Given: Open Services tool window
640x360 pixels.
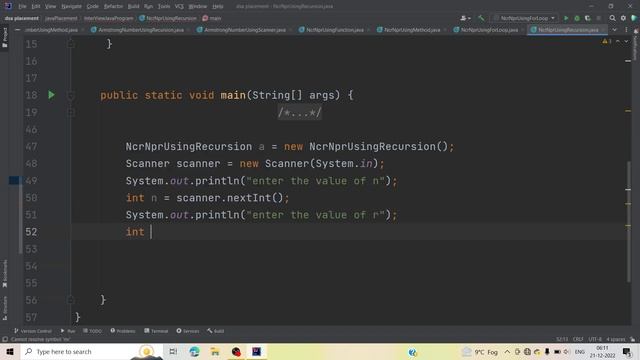Looking at the screenshot, I should (x=188, y=331).
